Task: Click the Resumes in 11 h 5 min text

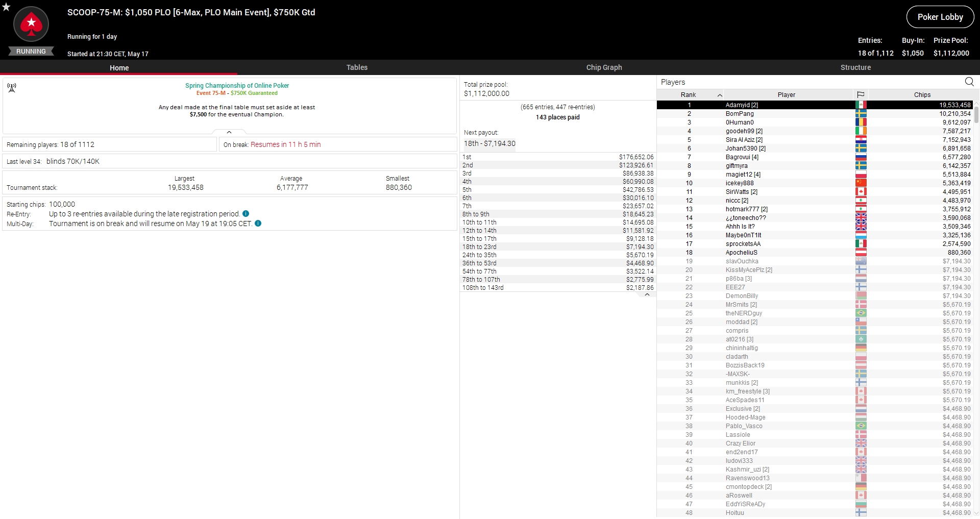Action: click(286, 144)
